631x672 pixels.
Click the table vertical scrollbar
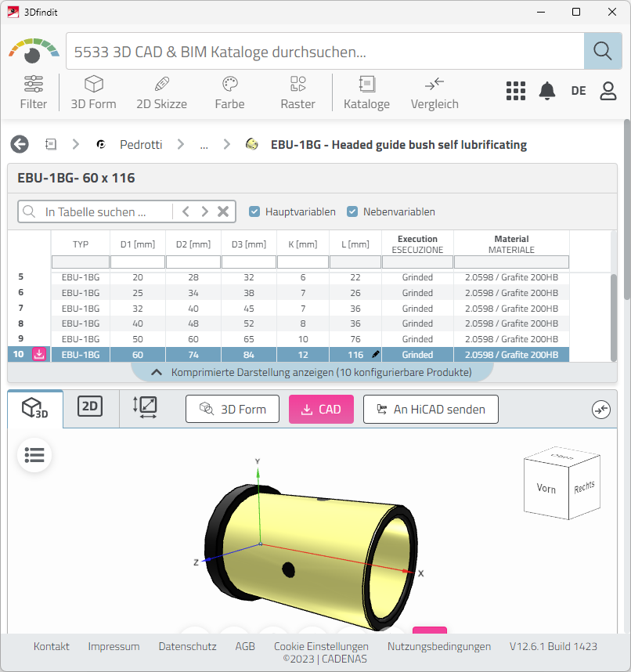[614, 317]
